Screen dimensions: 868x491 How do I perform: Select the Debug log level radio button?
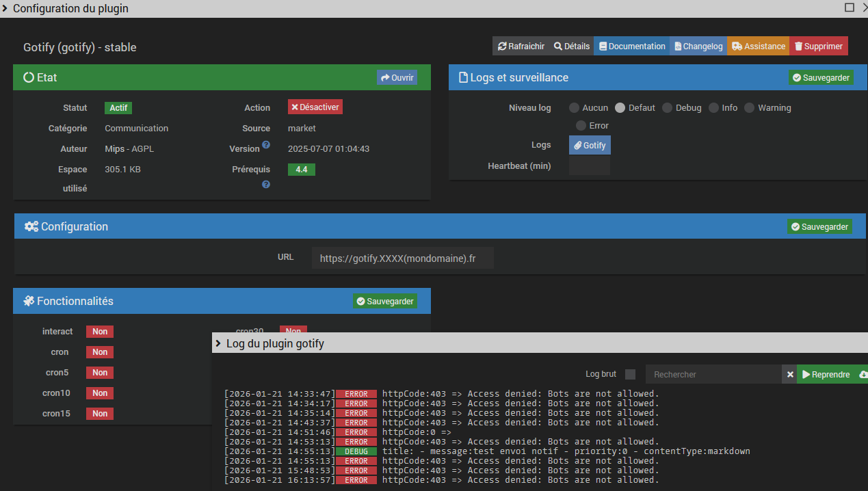pos(667,108)
